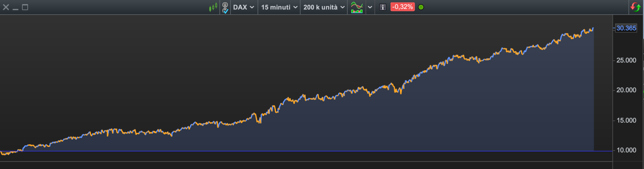This screenshot has height=169, width=644.
Task: Click the 15.000 price axis label
Action: click(x=626, y=120)
